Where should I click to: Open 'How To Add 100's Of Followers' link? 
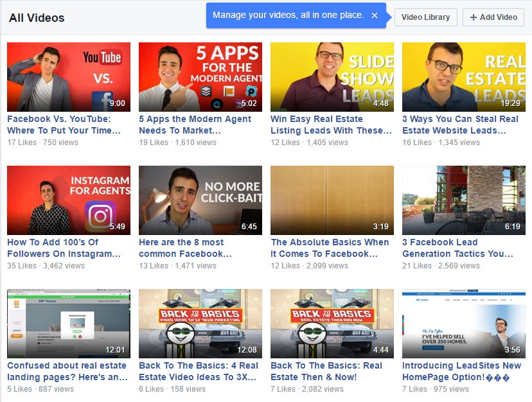pos(64,248)
